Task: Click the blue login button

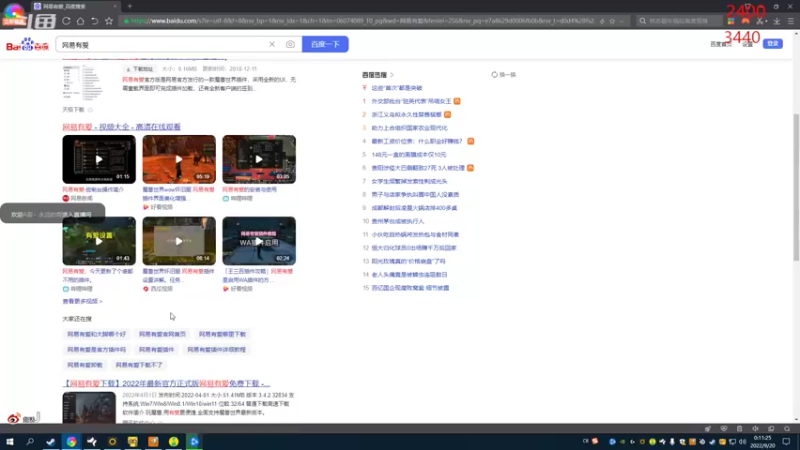Action: (772, 44)
